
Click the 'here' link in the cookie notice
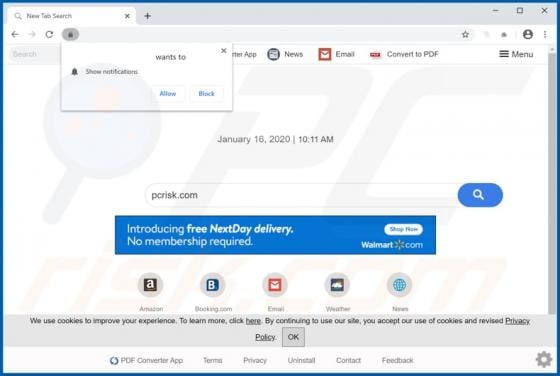point(253,321)
